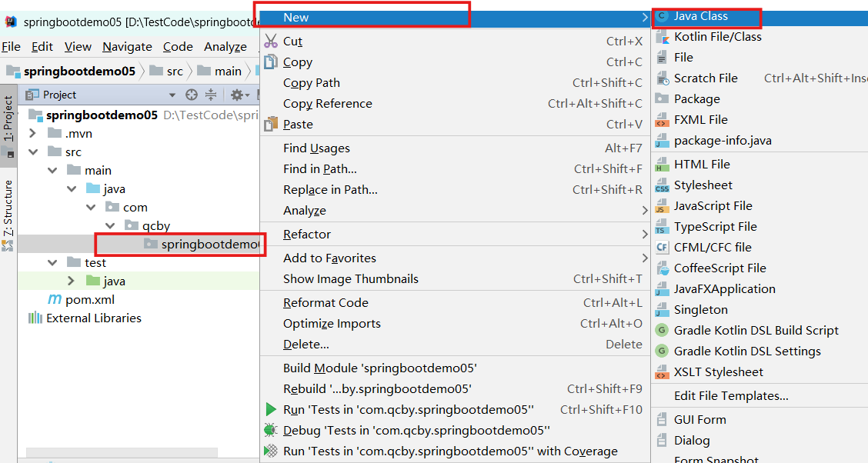This screenshot has height=463, width=868.
Task: Open the Add to Favorites submenu
Action: [454, 258]
